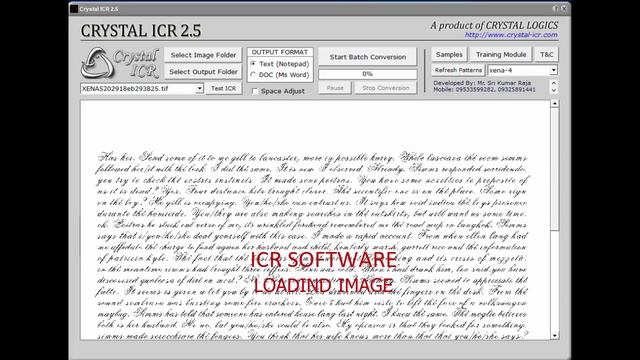Open the Samples section
Image resolution: width=640 pixels, height=360 pixels.
coord(449,54)
